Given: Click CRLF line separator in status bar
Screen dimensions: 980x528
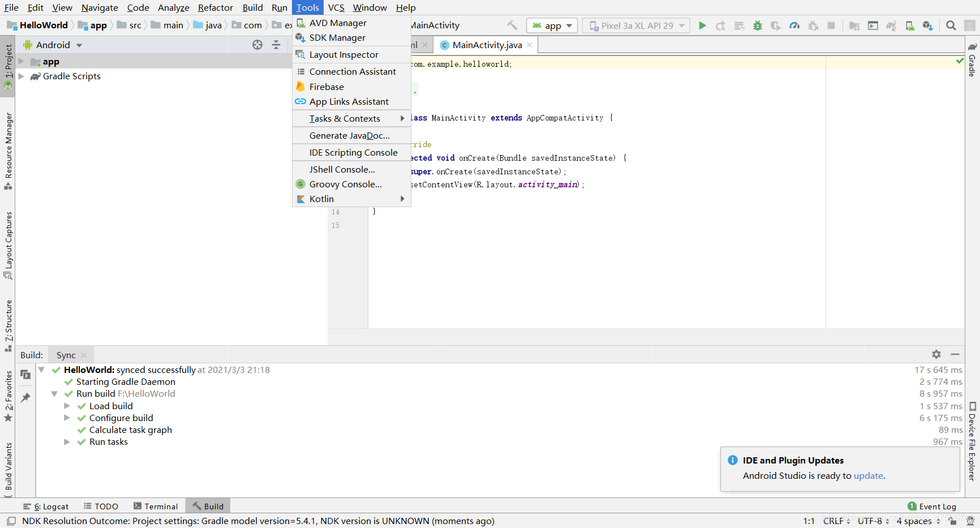Looking at the screenshot, I should pyautogui.click(x=836, y=521).
